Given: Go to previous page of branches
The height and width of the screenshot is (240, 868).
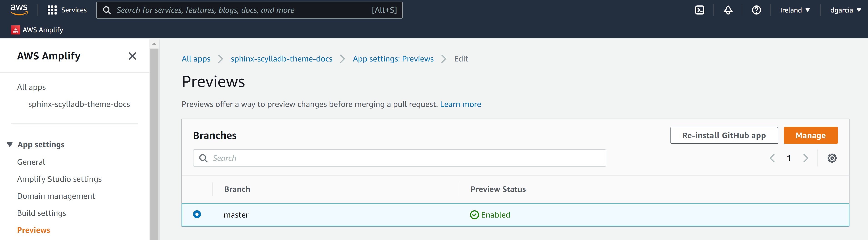Looking at the screenshot, I should [772, 158].
